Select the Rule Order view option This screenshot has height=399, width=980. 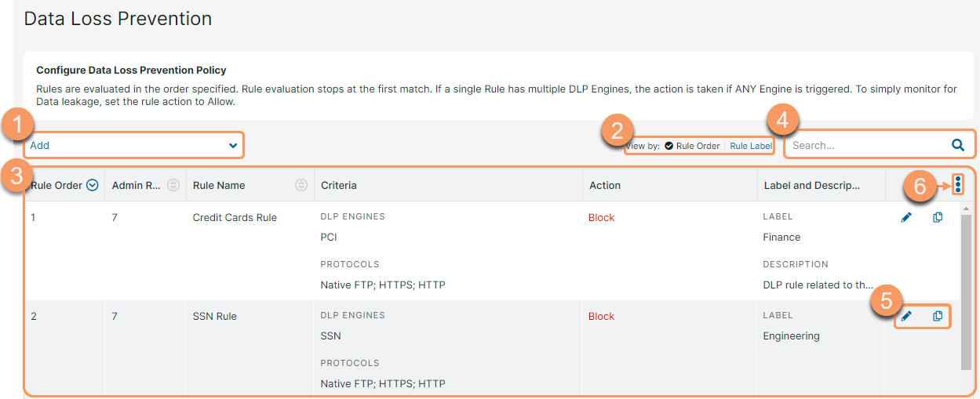(692, 146)
